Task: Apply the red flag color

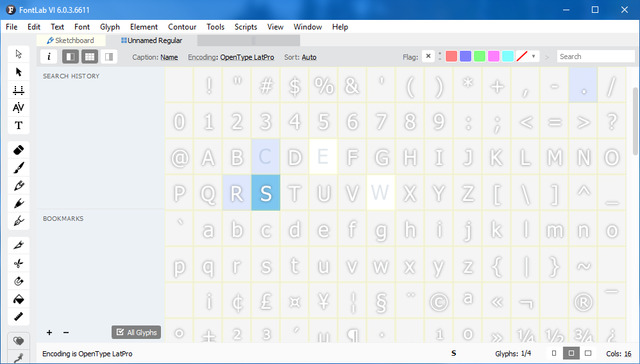Action: (451, 56)
